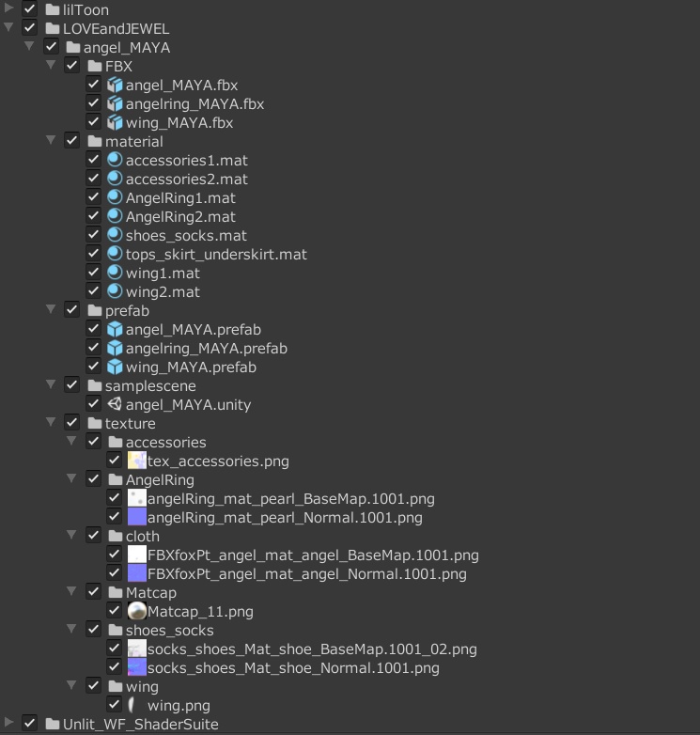Click the socks_shoes BaseMap thumbnail
Image resolution: width=700 pixels, height=735 pixels.
[x=137, y=649]
